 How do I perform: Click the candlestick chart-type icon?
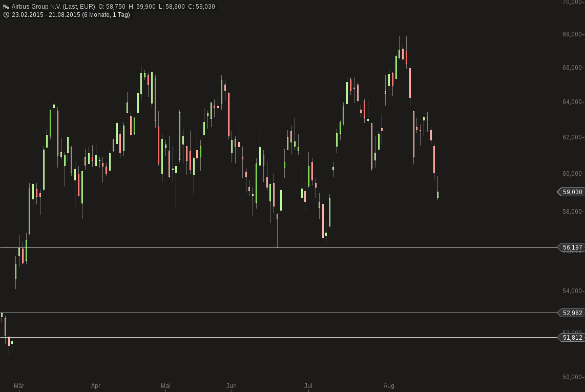point(5,5)
